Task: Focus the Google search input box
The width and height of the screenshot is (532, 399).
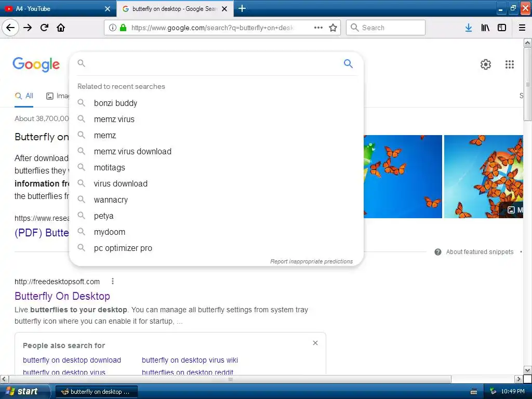Action: (x=214, y=63)
